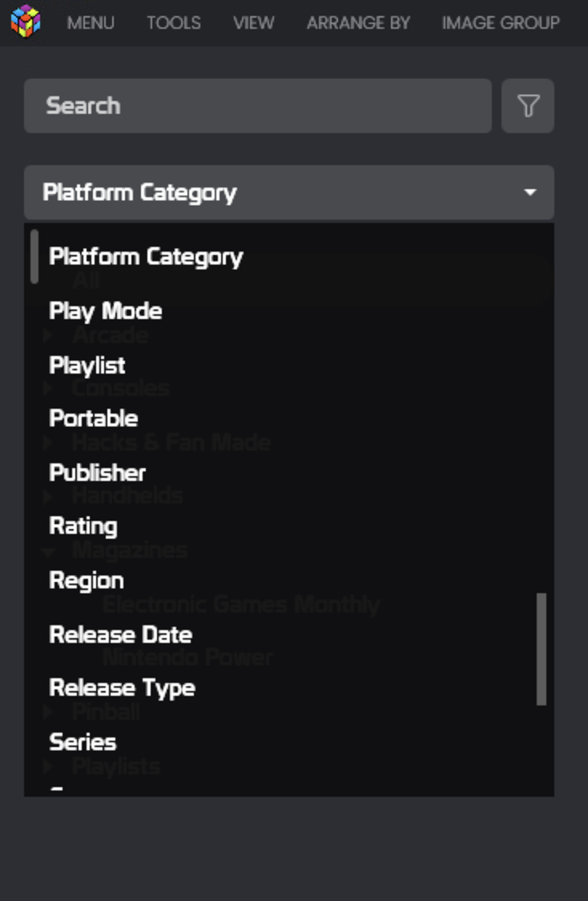Open the MENU menu

coord(91,23)
